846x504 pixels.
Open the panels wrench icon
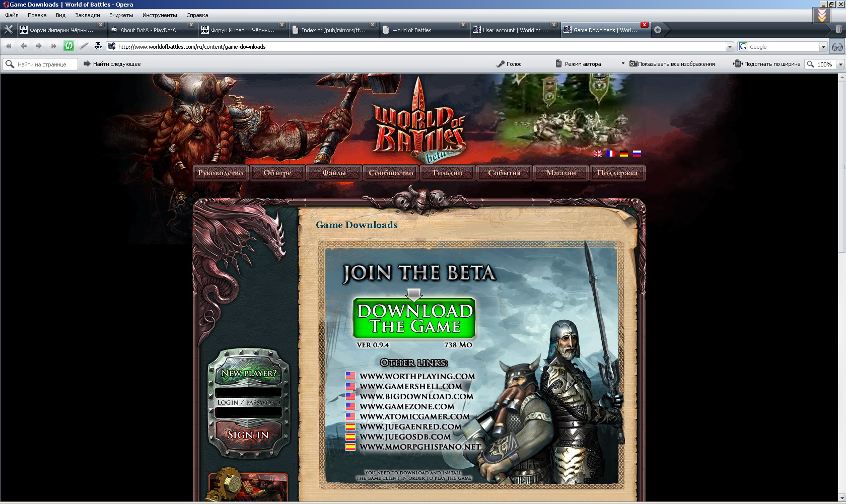pos(8,30)
